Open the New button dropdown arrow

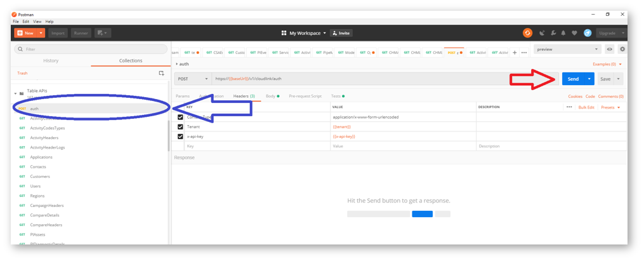tap(41, 33)
